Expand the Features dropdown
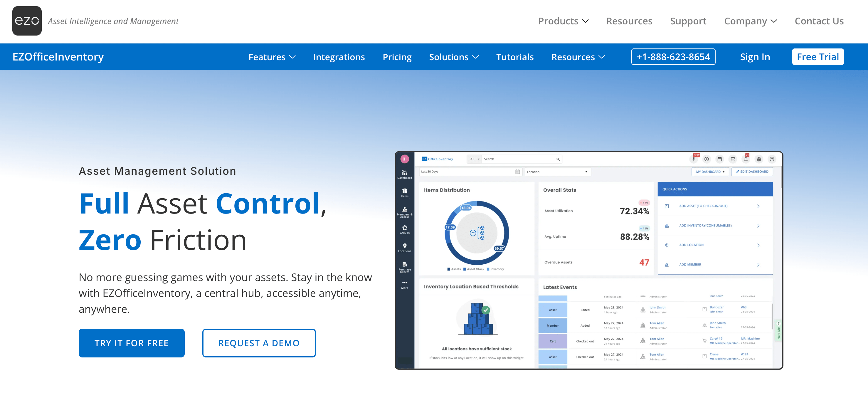The image size is (868, 420). pos(272,57)
